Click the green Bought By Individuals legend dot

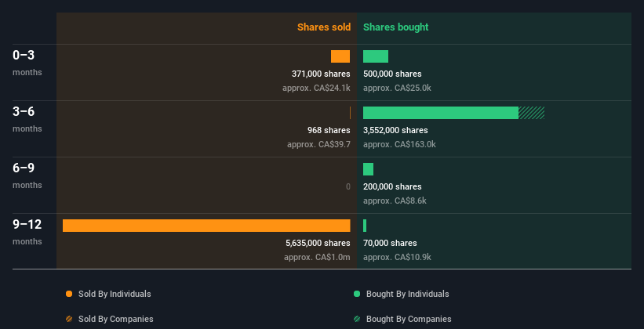[x=357, y=294]
